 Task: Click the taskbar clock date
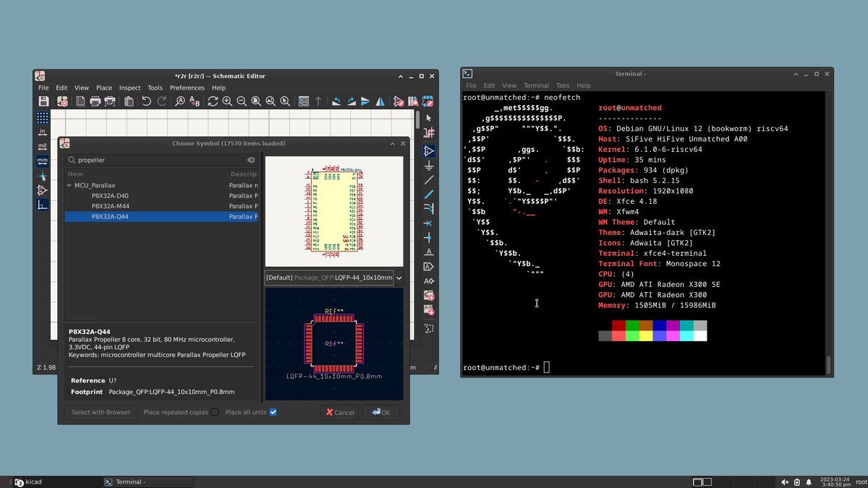[x=835, y=481]
